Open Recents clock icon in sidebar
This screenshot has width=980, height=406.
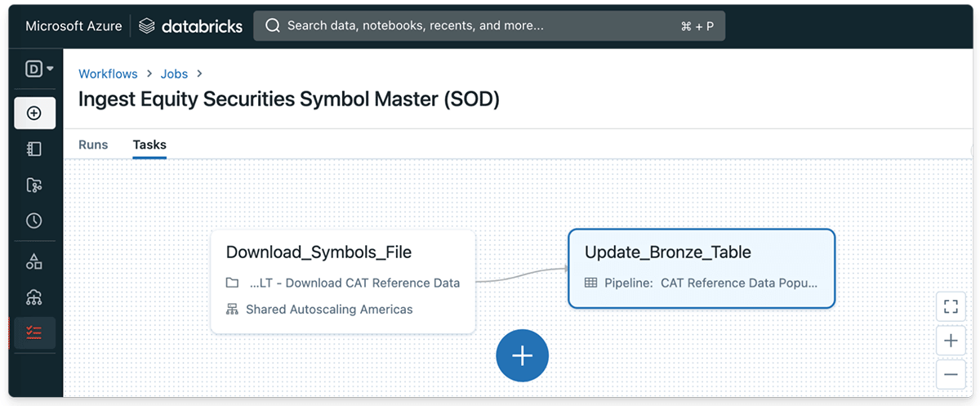click(x=34, y=221)
